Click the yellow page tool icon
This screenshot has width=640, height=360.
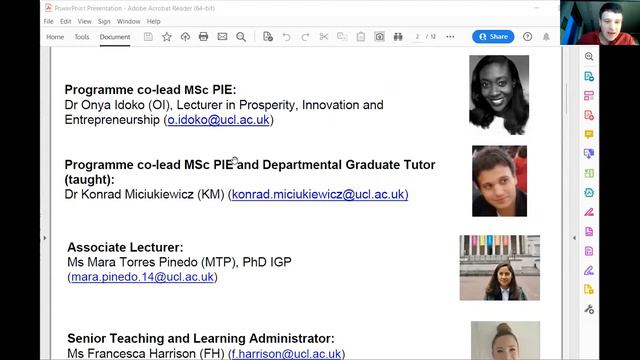click(589, 289)
